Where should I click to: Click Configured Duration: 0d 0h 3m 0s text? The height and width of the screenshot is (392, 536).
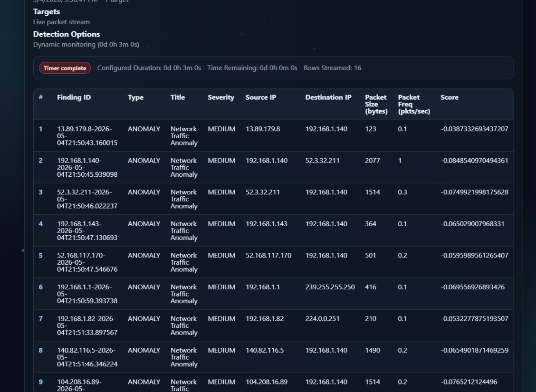[x=149, y=68]
